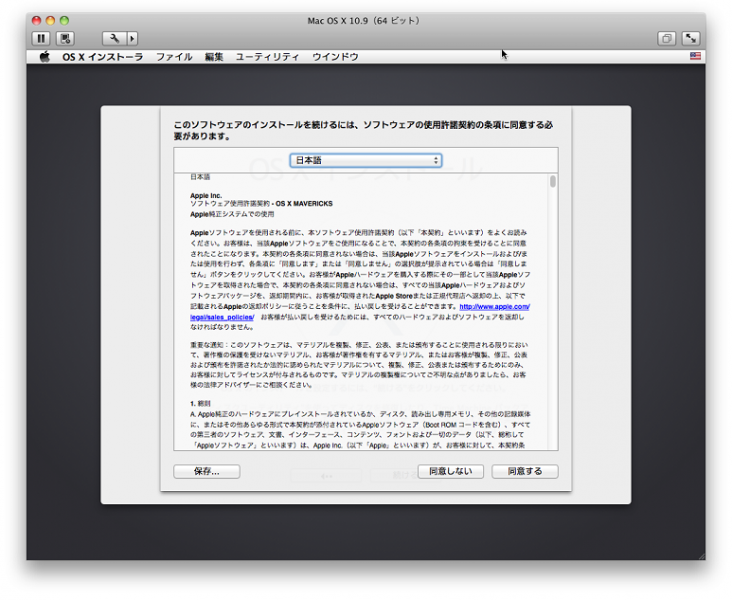Switch VM to Unity window view
This screenshot has height=600, width=732.
666,38
